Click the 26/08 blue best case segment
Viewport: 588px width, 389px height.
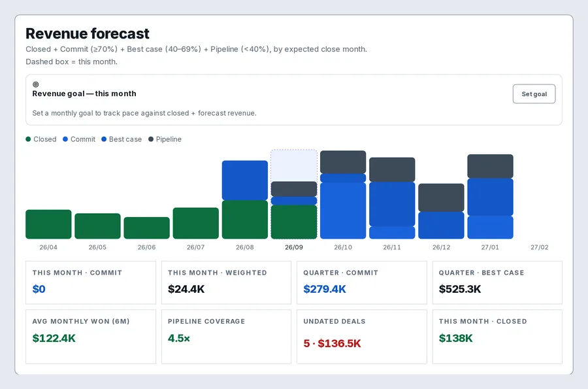[245, 180]
